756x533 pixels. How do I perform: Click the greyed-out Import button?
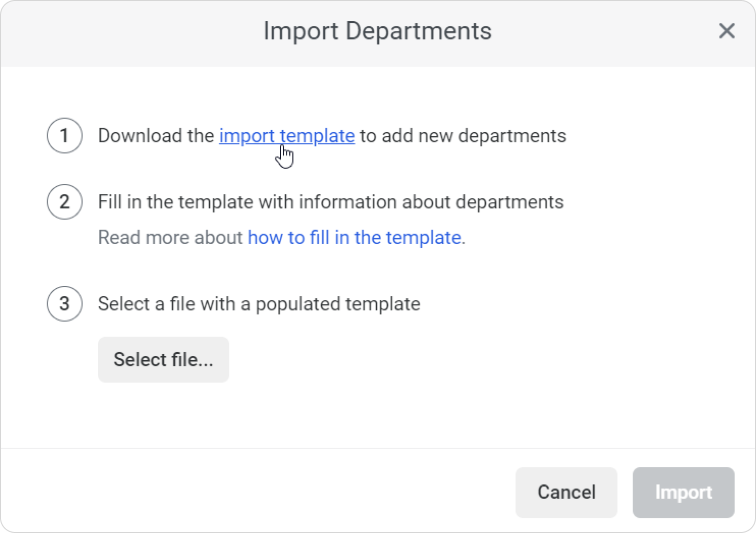pyautogui.click(x=683, y=492)
